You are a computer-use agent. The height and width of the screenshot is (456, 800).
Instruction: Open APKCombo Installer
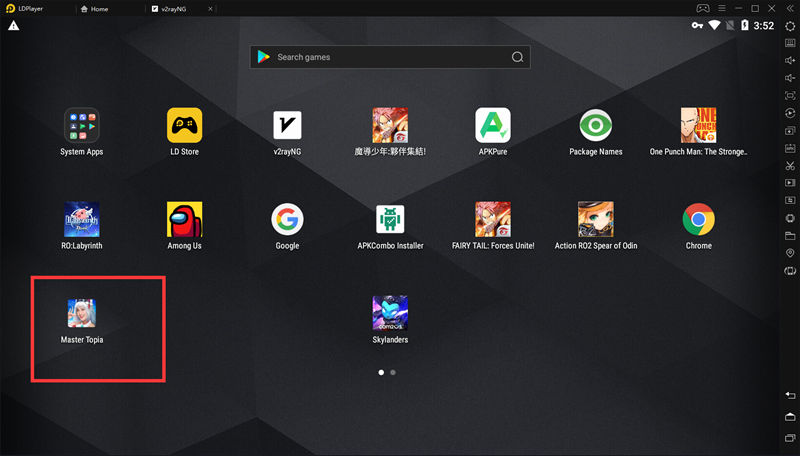[390, 219]
